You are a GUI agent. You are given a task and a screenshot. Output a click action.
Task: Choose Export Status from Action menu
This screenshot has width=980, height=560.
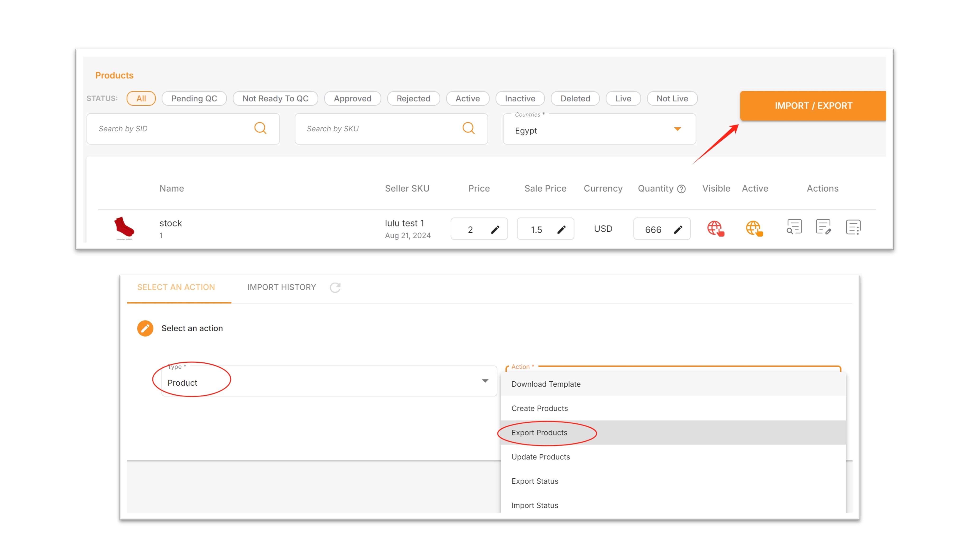pyautogui.click(x=673, y=481)
